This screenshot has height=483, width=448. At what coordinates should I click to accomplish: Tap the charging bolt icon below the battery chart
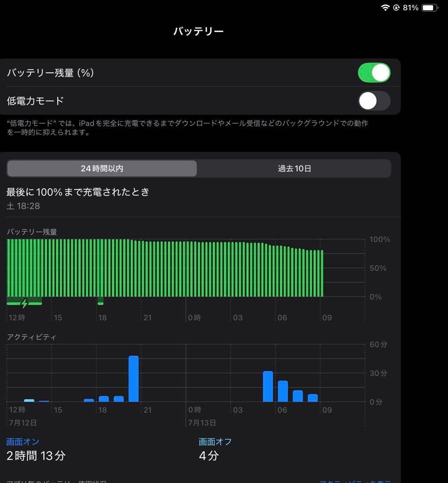23,304
